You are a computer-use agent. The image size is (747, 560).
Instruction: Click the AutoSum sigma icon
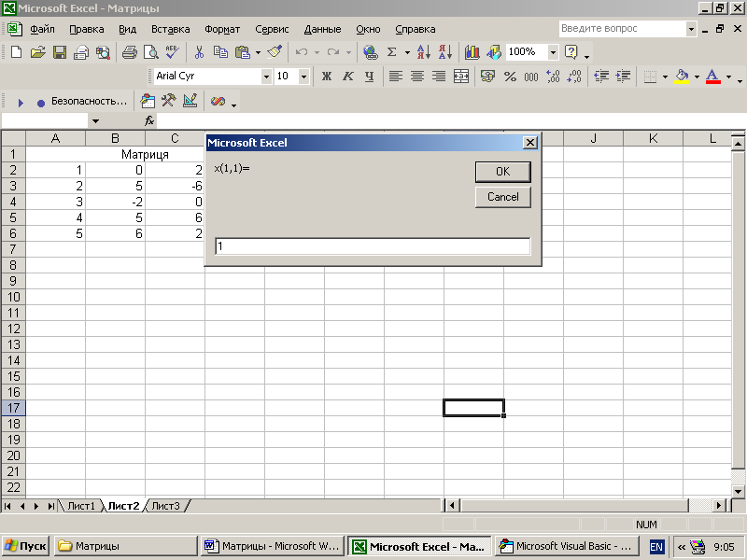point(391,52)
